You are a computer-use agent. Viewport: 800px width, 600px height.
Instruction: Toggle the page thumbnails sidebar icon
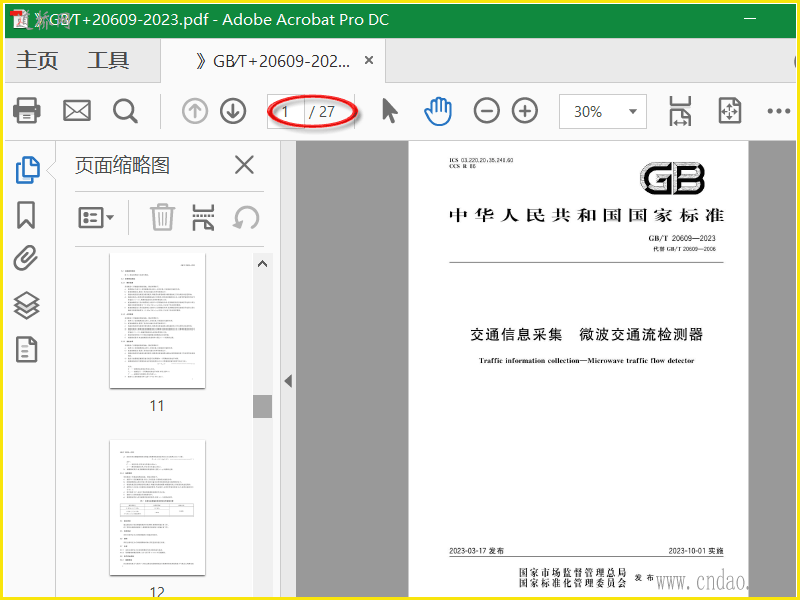tap(27, 169)
